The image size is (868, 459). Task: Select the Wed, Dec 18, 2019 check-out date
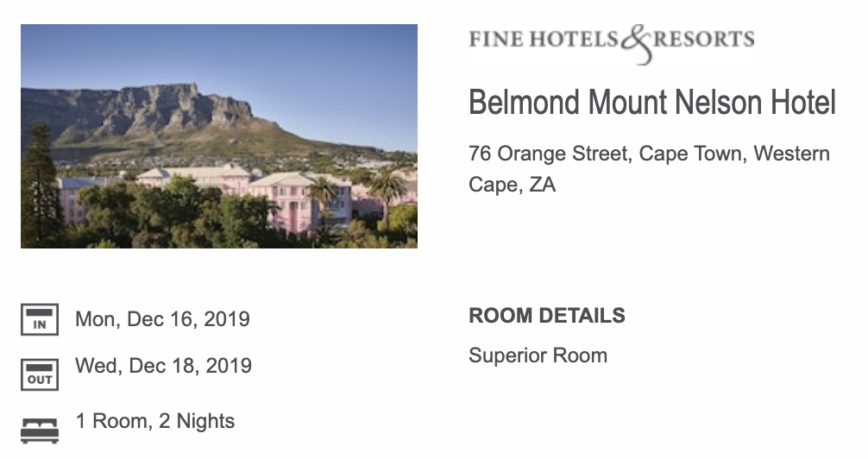(163, 366)
